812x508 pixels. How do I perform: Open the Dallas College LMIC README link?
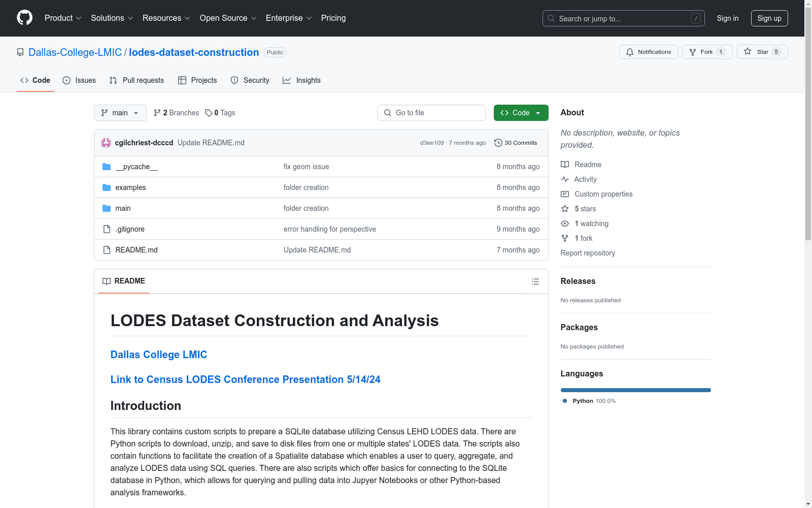click(x=159, y=355)
